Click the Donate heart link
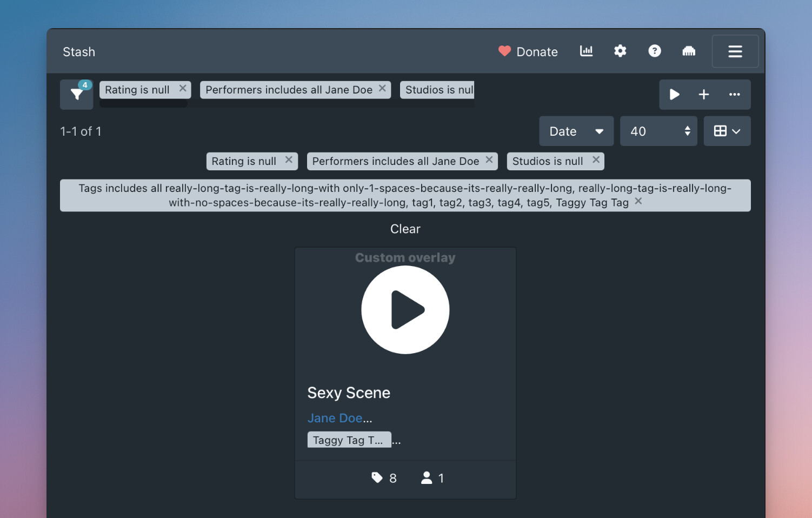 pos(528,52)
